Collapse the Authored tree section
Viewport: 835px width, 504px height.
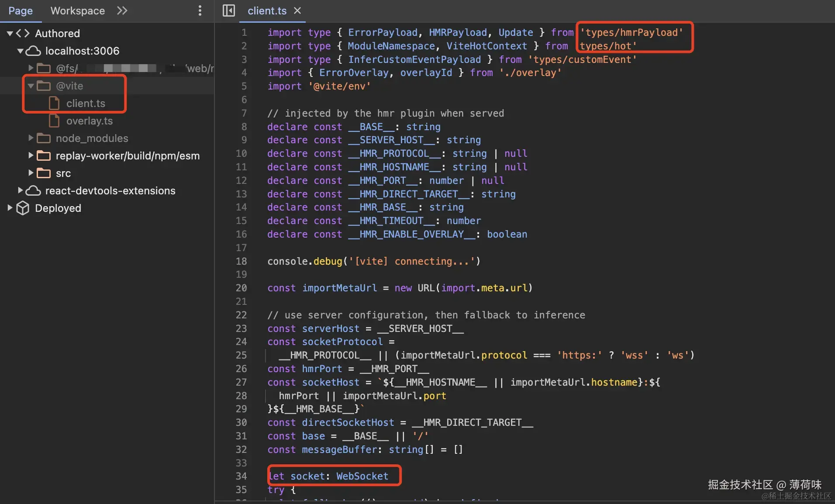pyautogui.click(x=10, y=34)
